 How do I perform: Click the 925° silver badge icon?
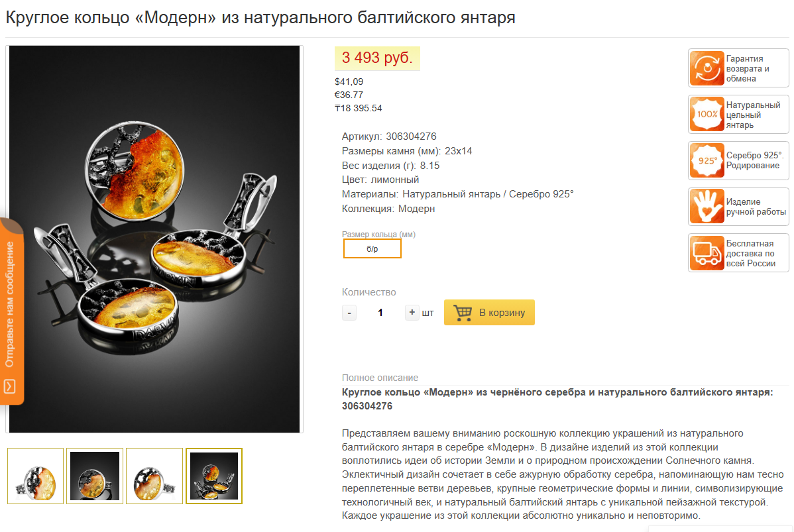[707, 160]
